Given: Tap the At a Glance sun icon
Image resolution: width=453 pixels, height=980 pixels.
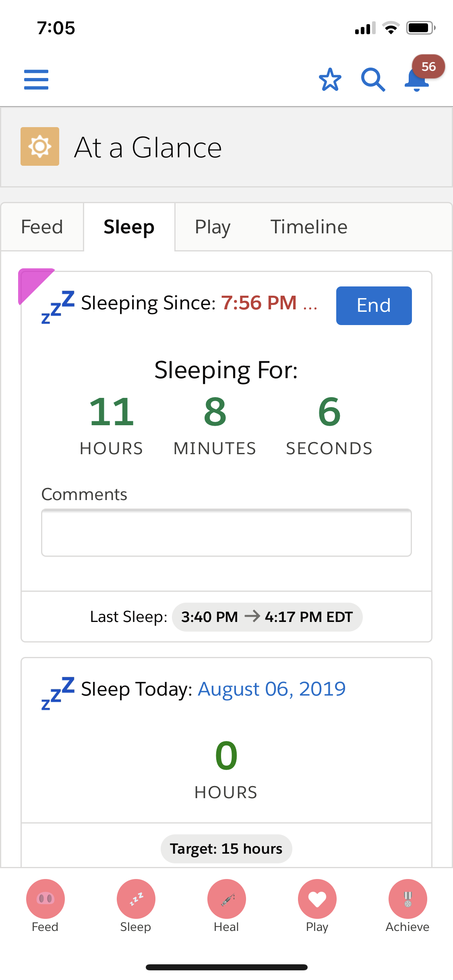Looking at the screenshot, I should pyautogui.click(x=40, y=146).
